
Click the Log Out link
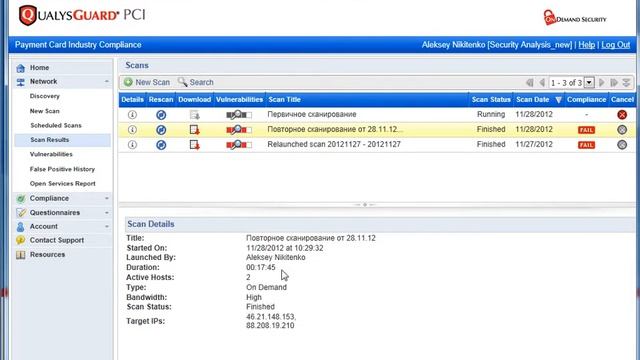click(x=616, y=45)
